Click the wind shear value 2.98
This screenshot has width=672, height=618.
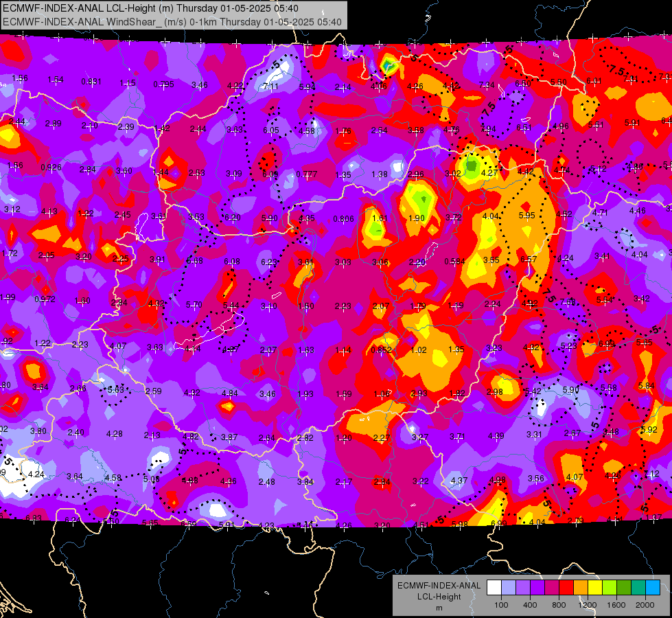[495, 392]
